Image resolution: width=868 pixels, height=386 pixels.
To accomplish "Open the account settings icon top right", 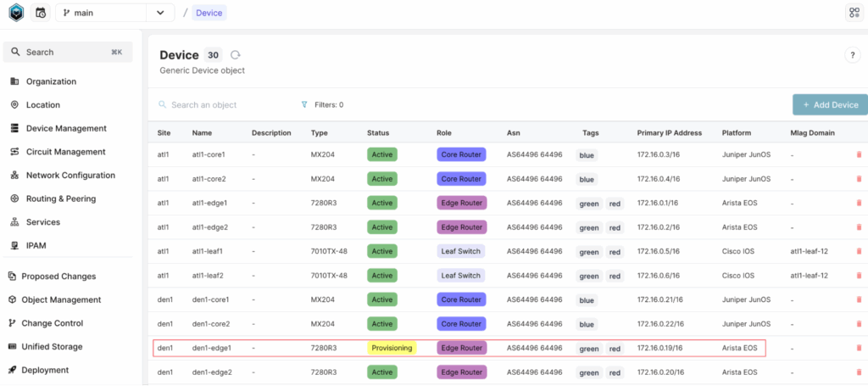I will (854, 13).
